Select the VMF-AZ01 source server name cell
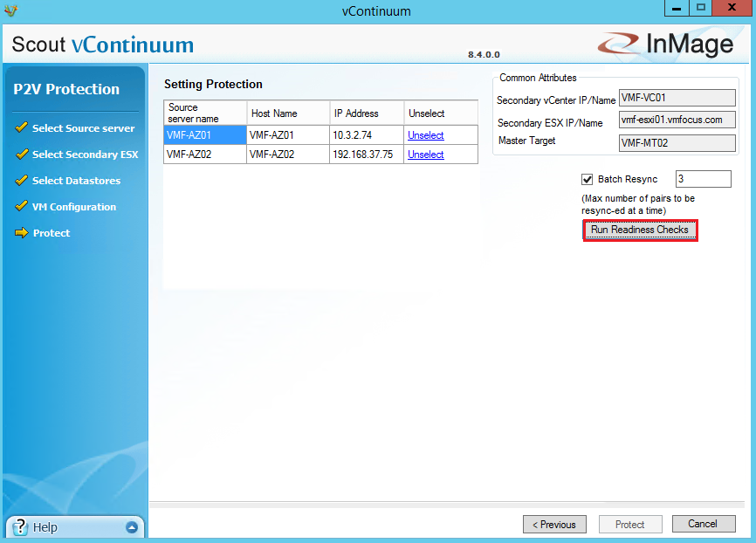The height and width of the screenshot is (543, 756). (204, 135)
